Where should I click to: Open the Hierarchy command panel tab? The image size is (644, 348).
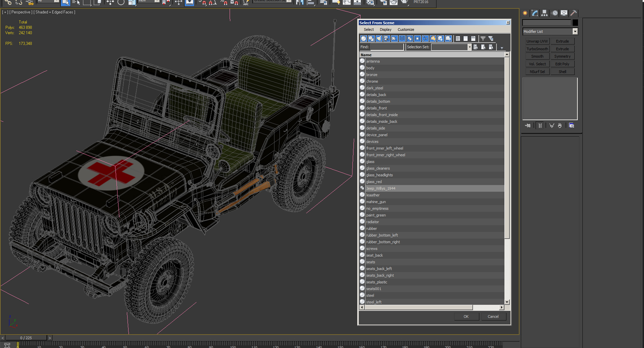(x=544, y=13)
